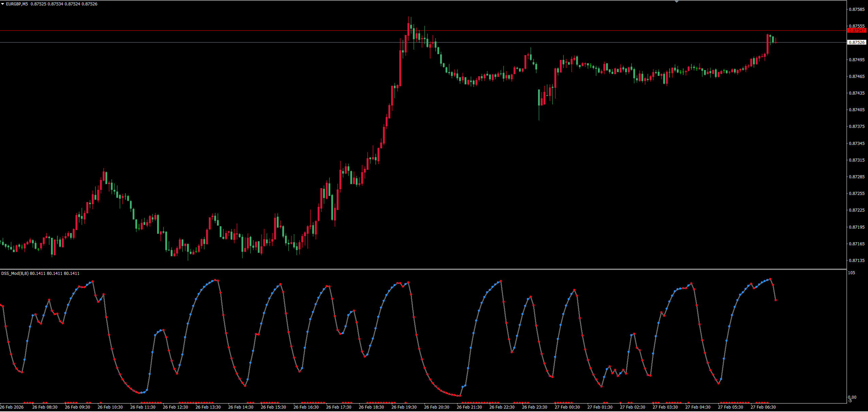
Task: Click the 105 level on indicator scale
Action: [851, 273]
